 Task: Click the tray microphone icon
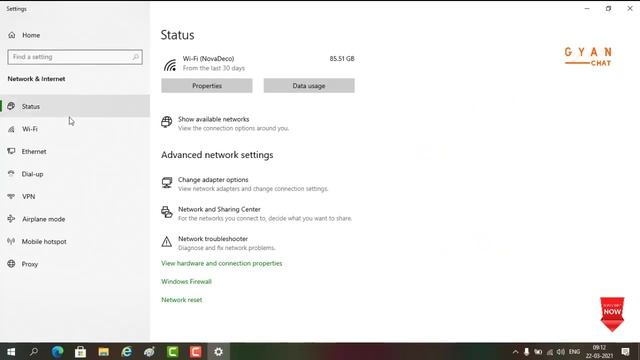[x=527, y=352]
